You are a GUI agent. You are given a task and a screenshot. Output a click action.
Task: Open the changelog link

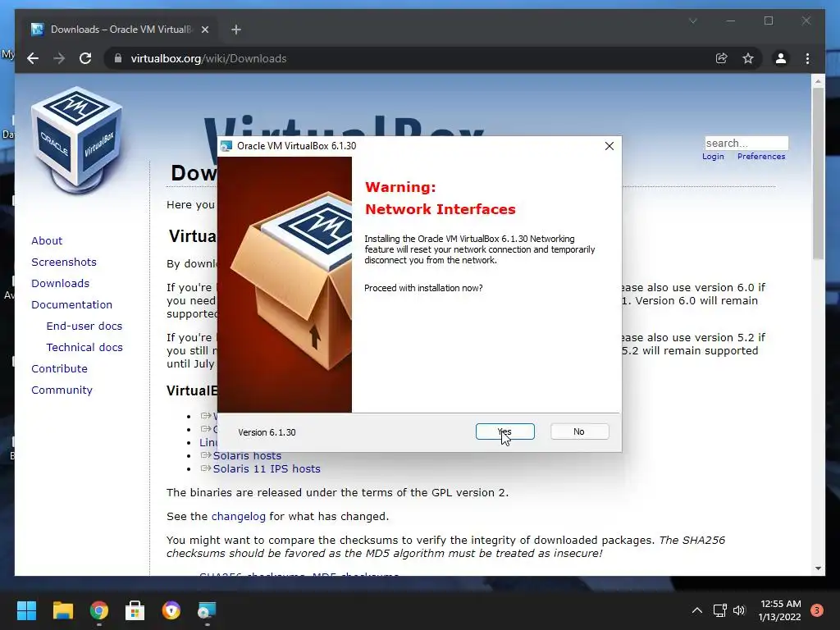click(239, 517)
